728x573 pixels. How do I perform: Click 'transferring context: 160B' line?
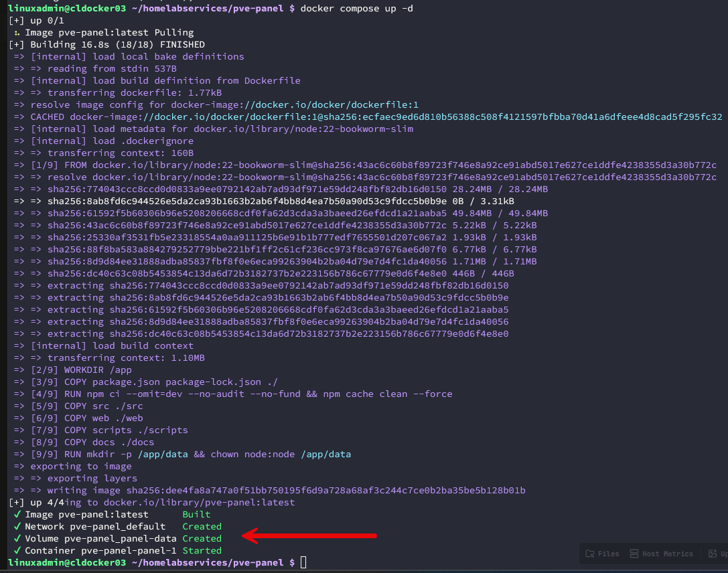[x=104, y=153]
